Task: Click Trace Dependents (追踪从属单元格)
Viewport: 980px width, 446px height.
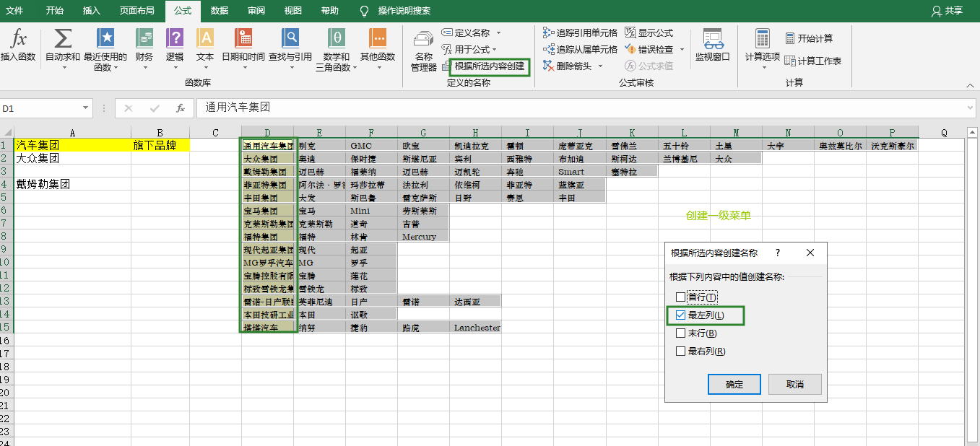Action: 580,50
